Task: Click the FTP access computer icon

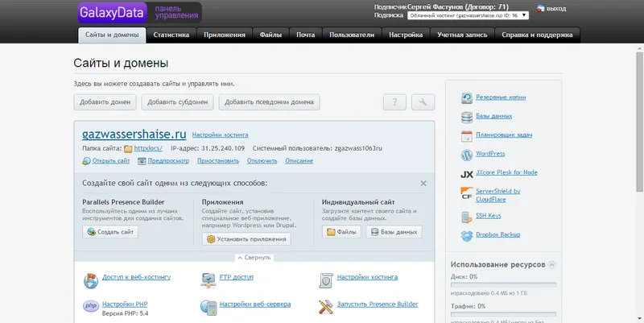Action: (208, 280)
